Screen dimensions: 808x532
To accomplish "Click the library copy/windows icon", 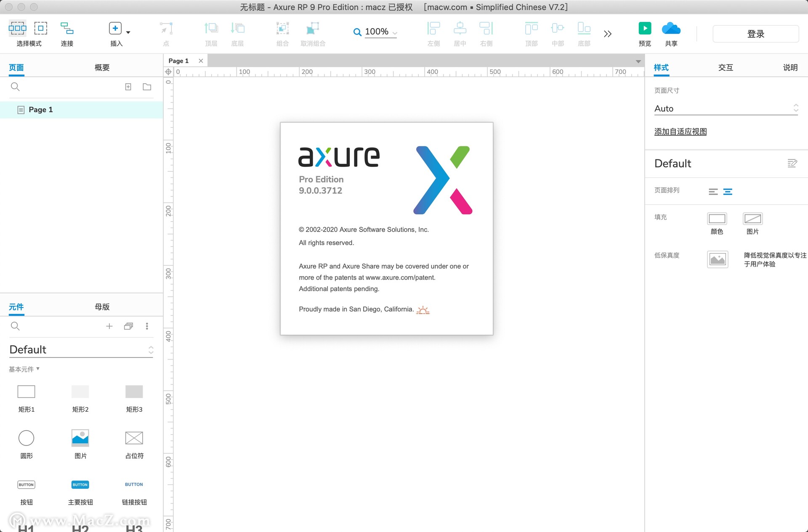I will tap(128, 326).
